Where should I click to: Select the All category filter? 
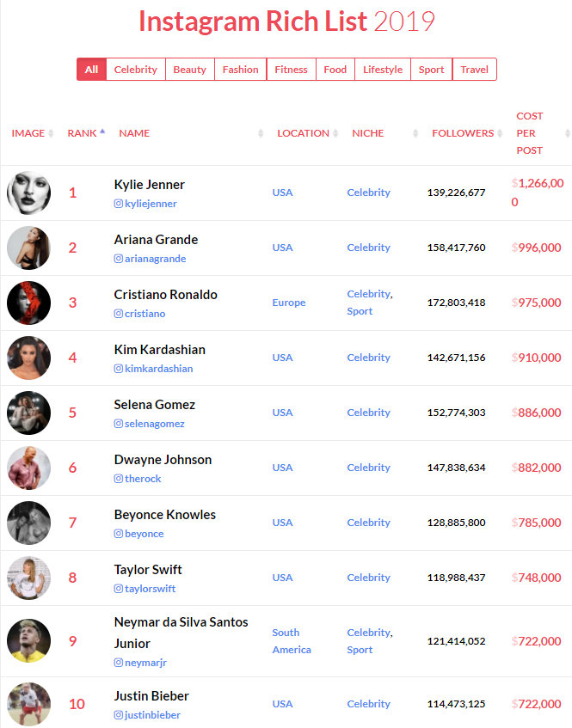[x=91, y=70]
